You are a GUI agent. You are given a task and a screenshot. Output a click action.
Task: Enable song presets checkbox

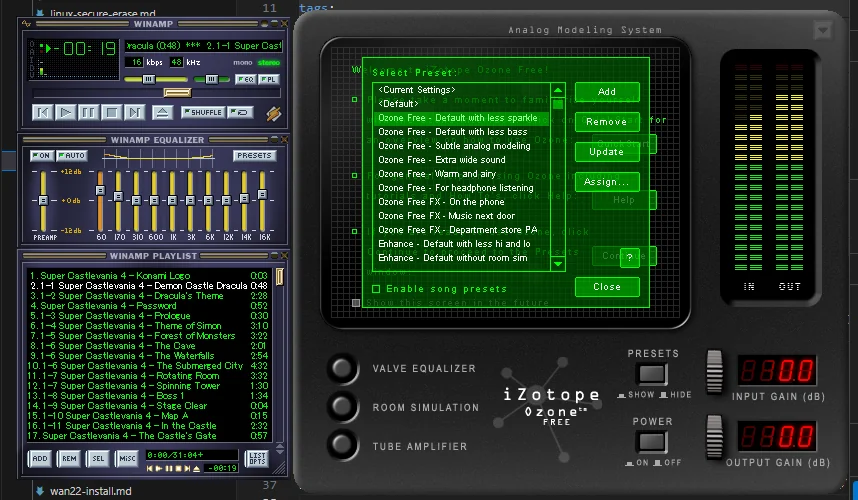376,289
